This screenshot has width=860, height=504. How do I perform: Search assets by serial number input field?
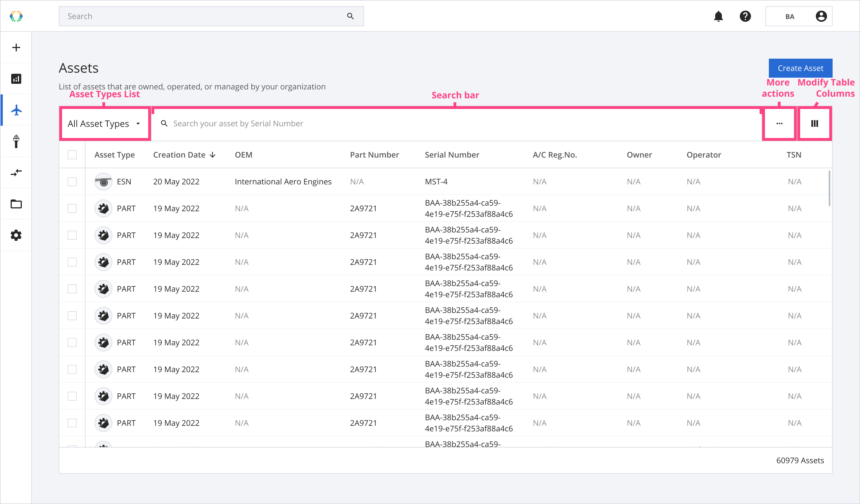(x=456, y=123)
